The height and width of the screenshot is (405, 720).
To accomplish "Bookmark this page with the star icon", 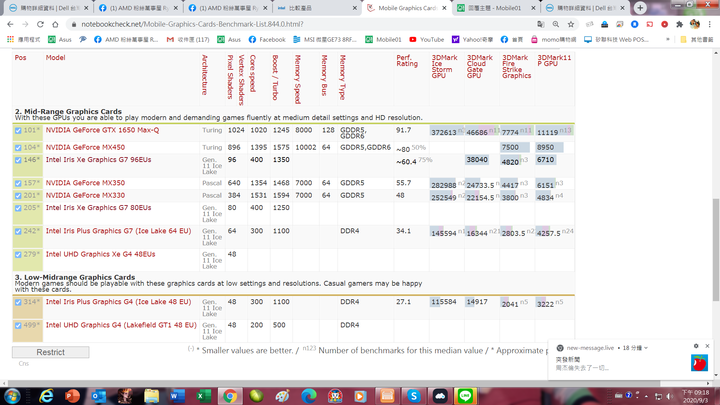I will [571, 24].
